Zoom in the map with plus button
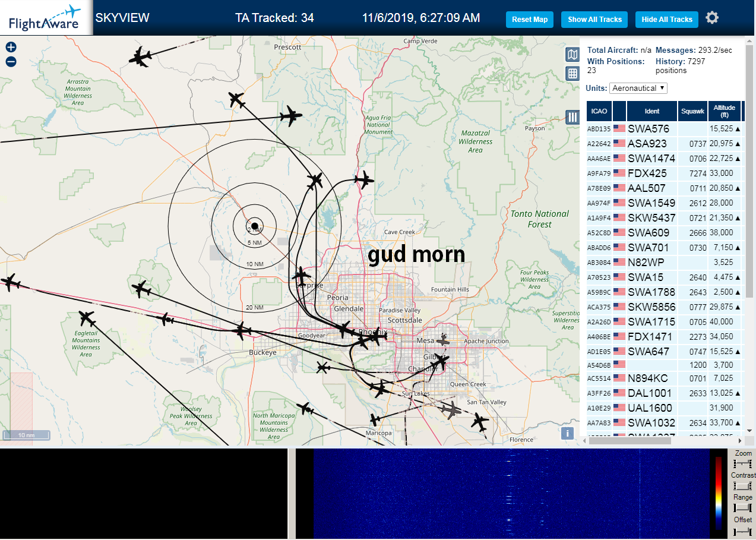The image size is (756, 540). point(11,47)
